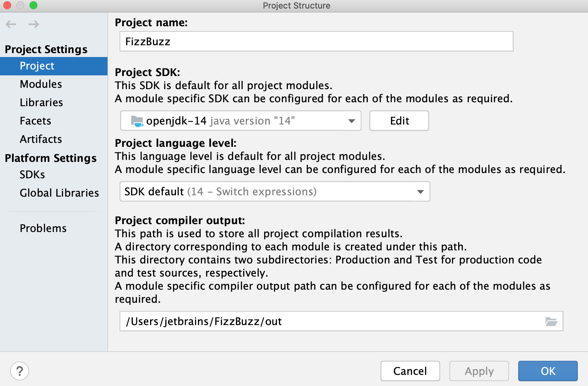This screenshot has width=588, height=386.
Task: Open the help question mark button
Action: click(20, 371)
